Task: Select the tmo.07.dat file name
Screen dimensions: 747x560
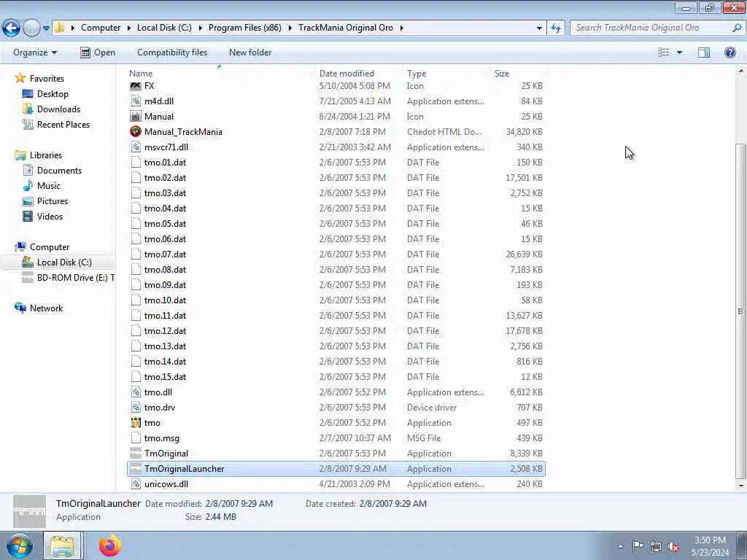Action: click(165, 254)
